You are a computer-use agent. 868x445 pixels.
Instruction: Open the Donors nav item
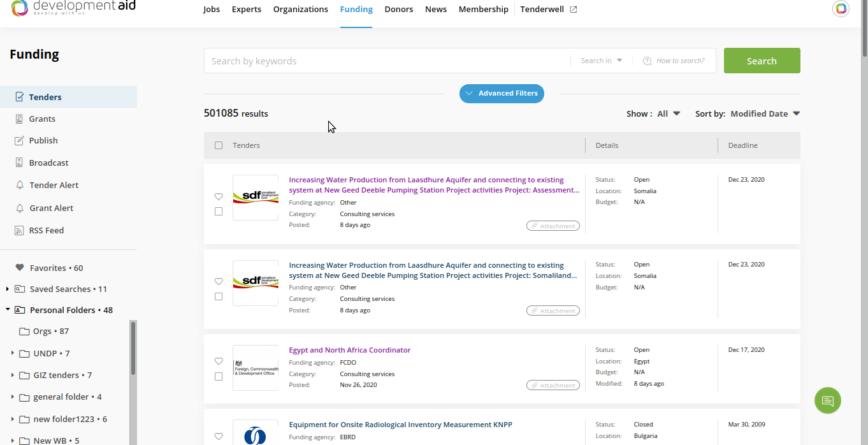coord(399,9)
